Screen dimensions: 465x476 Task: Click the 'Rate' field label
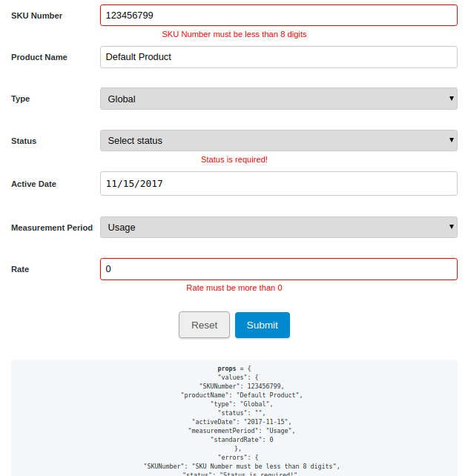point(20,269)
